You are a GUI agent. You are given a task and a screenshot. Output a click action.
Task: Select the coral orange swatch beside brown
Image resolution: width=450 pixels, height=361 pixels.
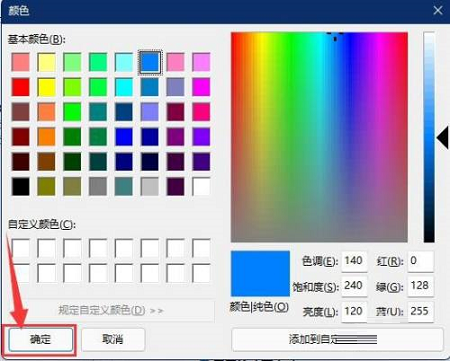click(46, 112)
